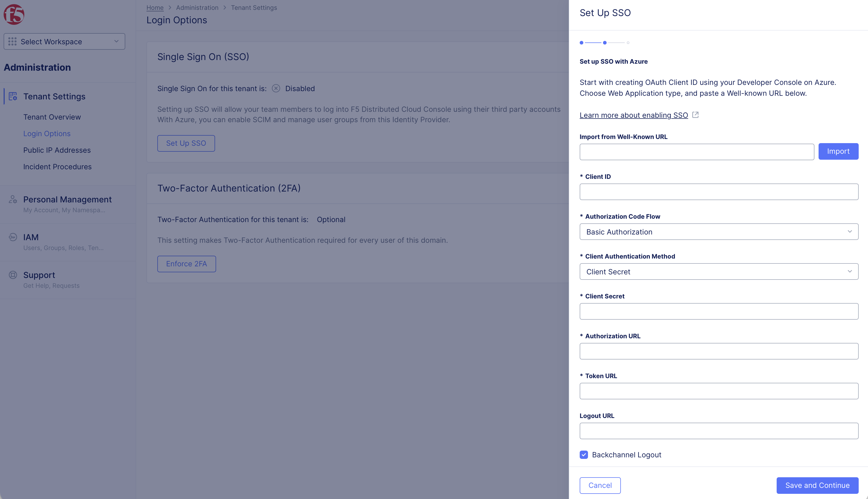Click the second step dot in SSO wizard

tap(605, 43)
